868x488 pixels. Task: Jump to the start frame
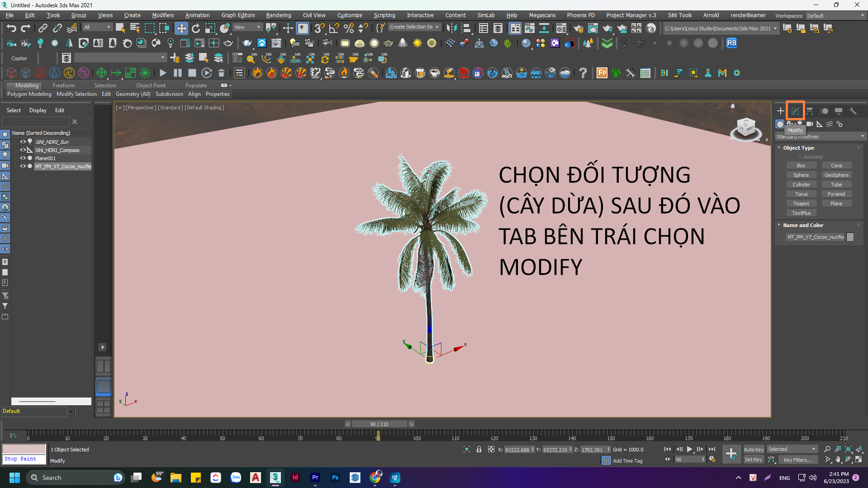coord(668,449)
